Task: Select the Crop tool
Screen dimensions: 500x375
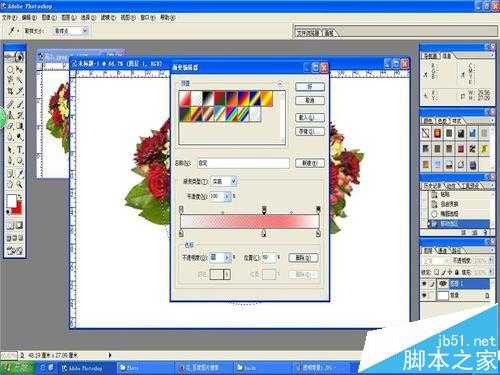Action: click(x=10, y=90)
